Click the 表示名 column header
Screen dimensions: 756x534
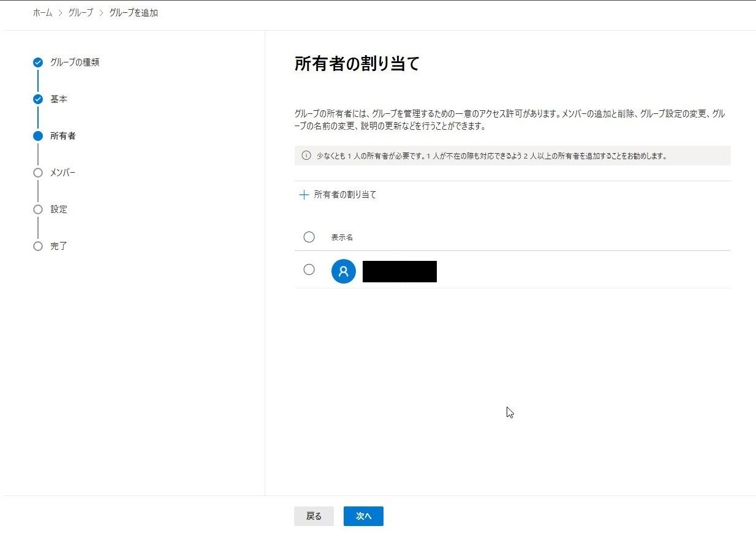click(x=342, y=238)
